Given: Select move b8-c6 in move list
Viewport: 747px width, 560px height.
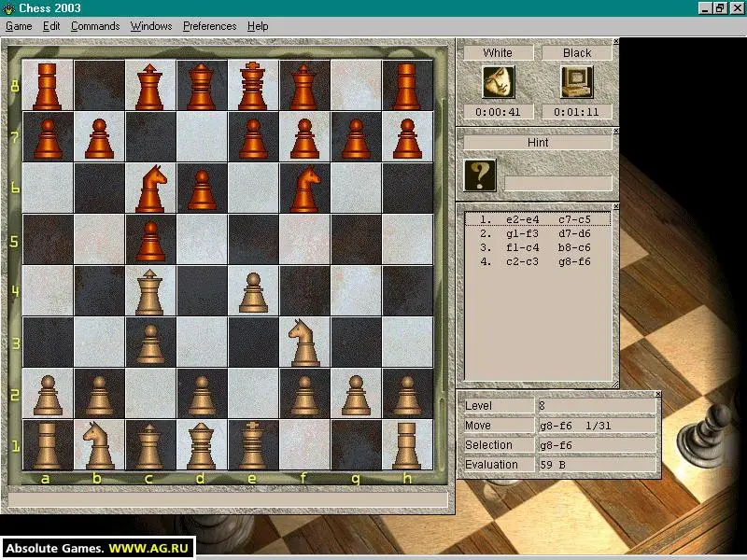Looking at the screenshot, I should point(574,247).
